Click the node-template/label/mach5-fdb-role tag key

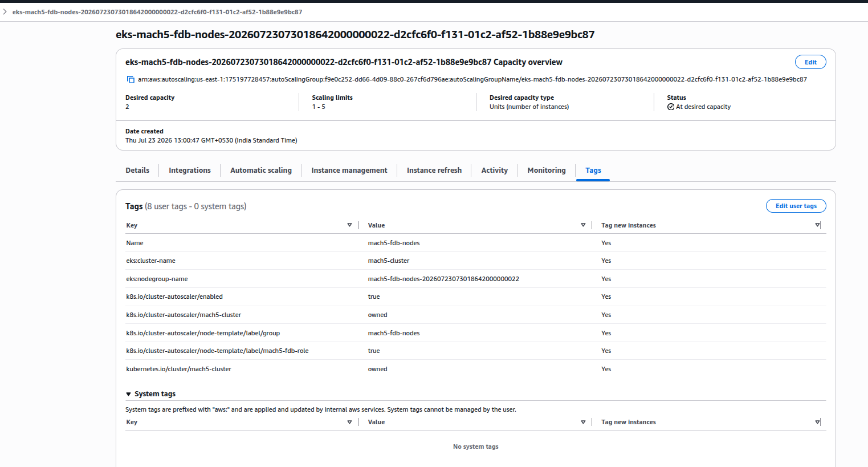click(x=217, y=351)
